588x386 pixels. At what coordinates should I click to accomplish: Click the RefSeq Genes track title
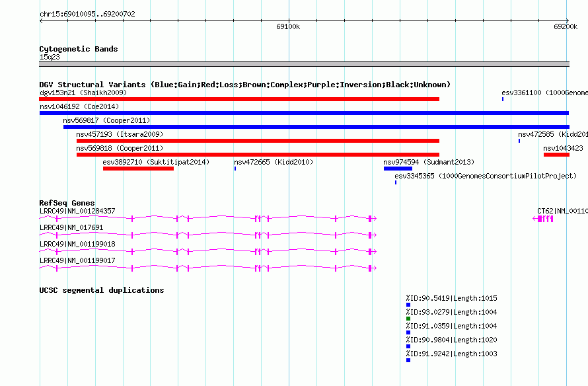tap(67, 202)
